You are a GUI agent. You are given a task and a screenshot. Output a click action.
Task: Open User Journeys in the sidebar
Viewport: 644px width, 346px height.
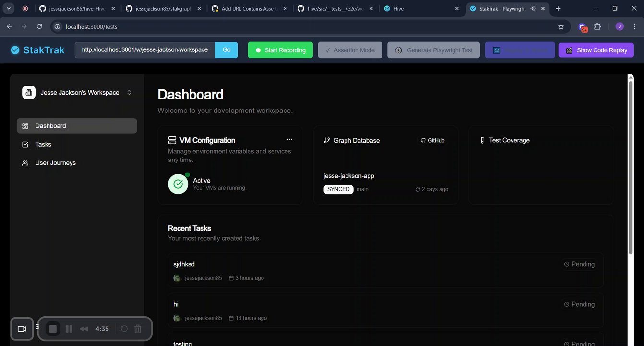pos(77,163)
